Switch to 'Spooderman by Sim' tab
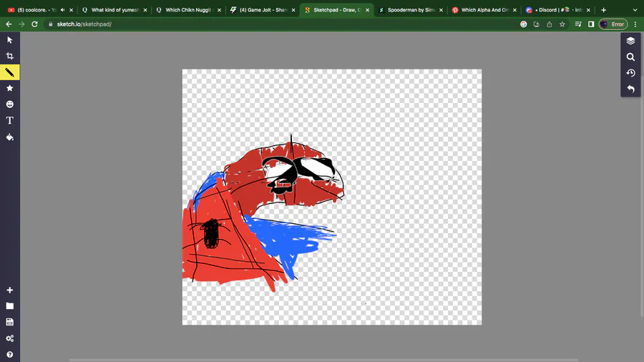This screenshot has width=644, height=362. (410, 10)
